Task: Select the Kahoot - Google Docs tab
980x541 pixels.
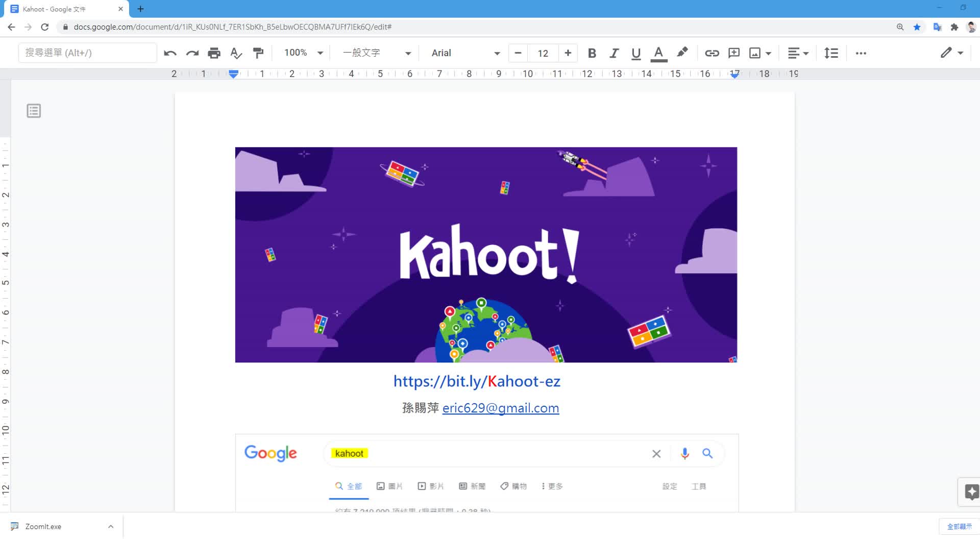Action: tap(66, 9)
